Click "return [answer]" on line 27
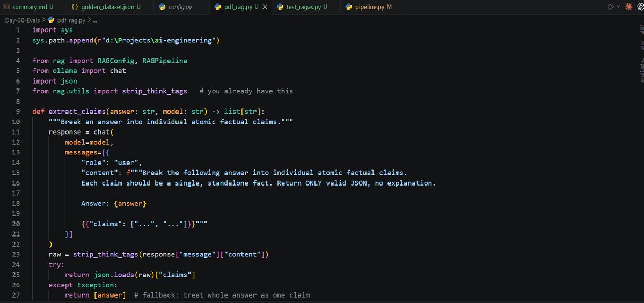Viewport: 644px width, 303px height. click(x=96, y=295)
